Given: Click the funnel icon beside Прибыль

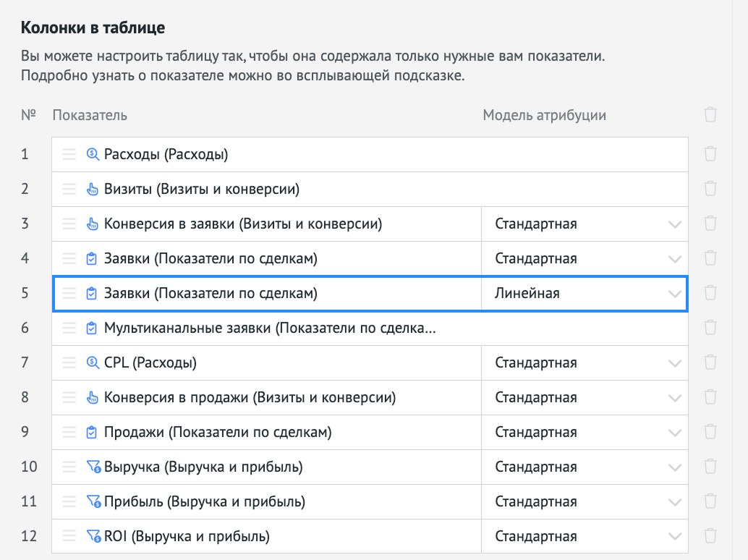Looking at the screenshot, I should pos(93,501).
